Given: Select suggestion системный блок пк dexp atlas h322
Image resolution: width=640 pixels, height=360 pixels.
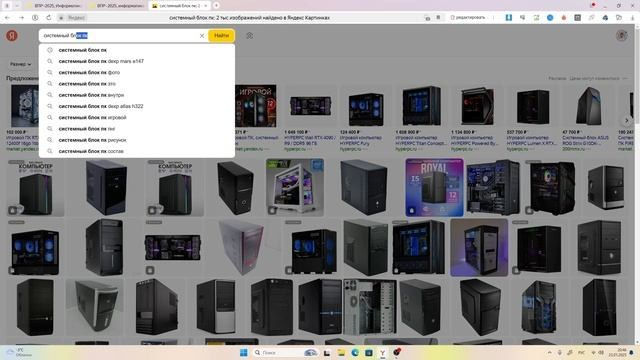Looking at the screenshot, I should [x=137, y=106].
